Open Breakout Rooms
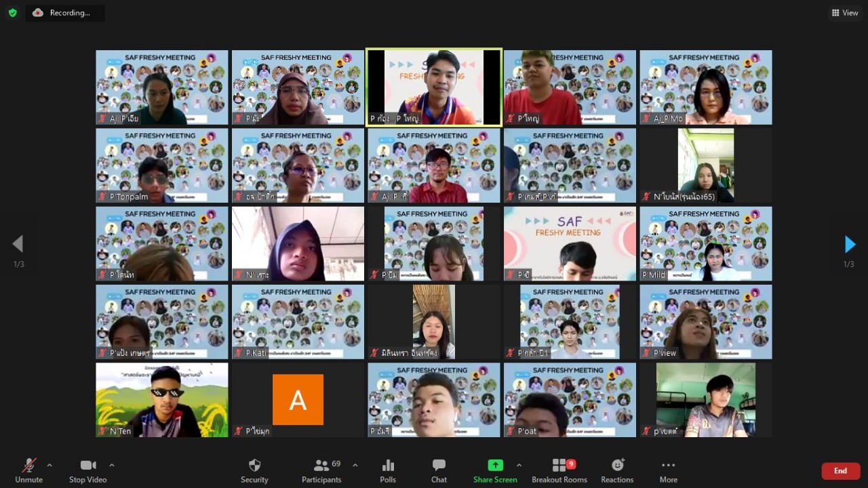 pyautogui.click(x=559, y=470)
